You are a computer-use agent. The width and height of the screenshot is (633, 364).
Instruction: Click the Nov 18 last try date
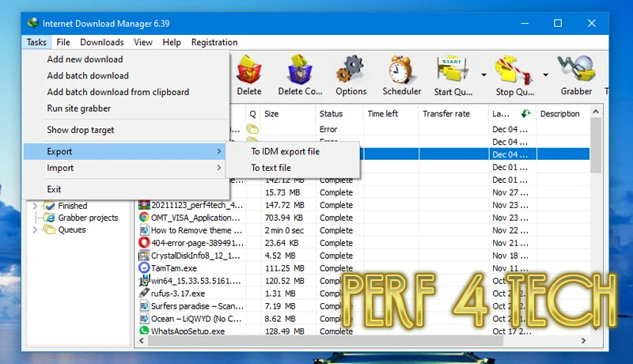[x=510, y=256]
